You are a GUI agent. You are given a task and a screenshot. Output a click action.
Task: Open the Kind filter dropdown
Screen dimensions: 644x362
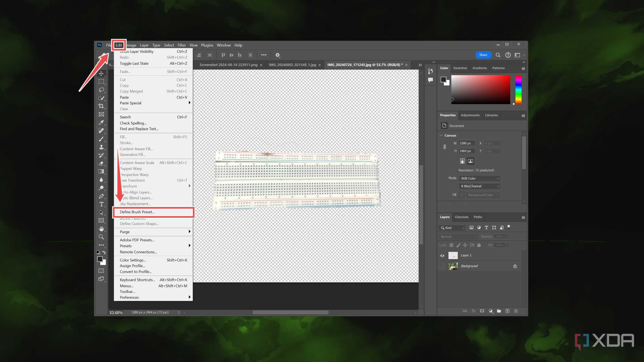(x=453, y=228)
